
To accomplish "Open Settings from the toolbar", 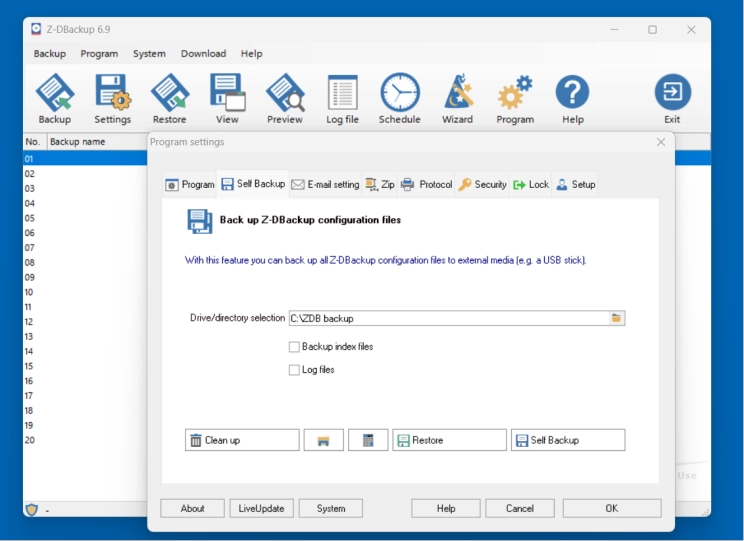I will 112,99.
